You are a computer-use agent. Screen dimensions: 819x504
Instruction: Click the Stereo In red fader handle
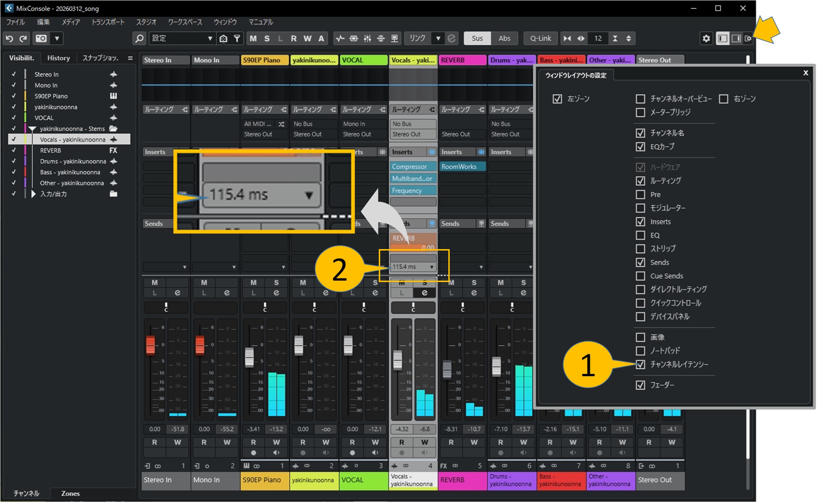tap(150, 345)
